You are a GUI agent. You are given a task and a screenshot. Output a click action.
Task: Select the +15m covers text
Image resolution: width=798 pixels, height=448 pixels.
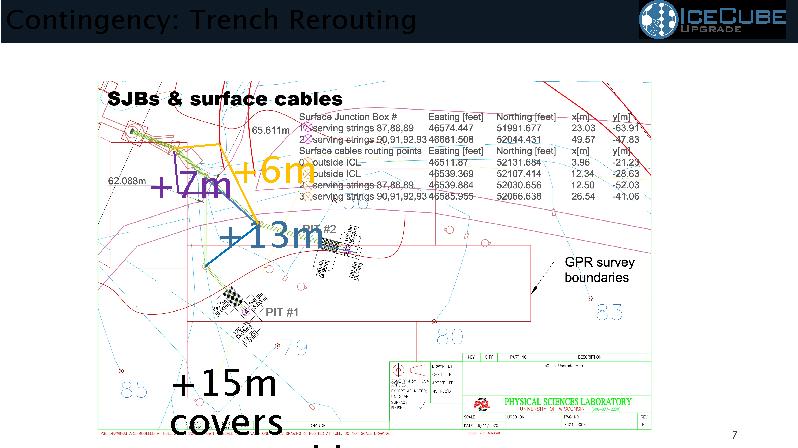(226, 402)
